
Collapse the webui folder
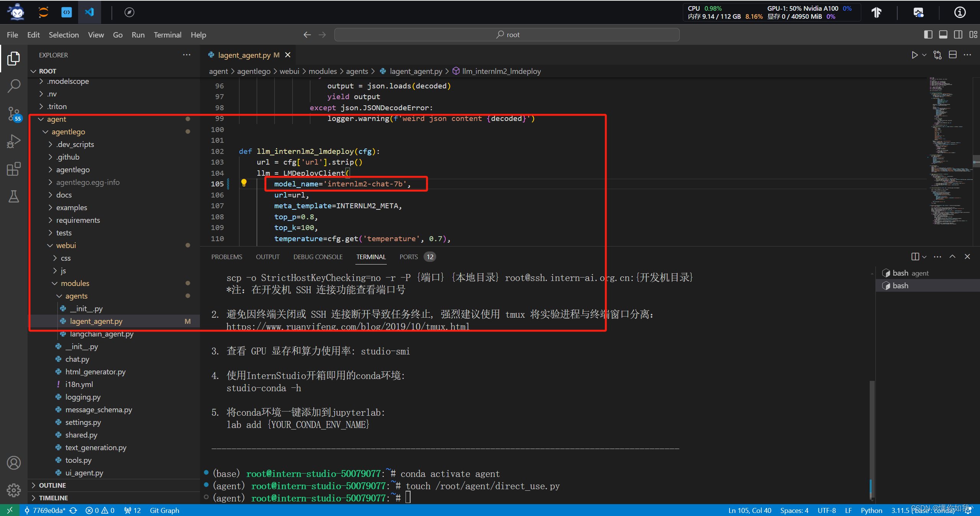[x=114, y=245]
